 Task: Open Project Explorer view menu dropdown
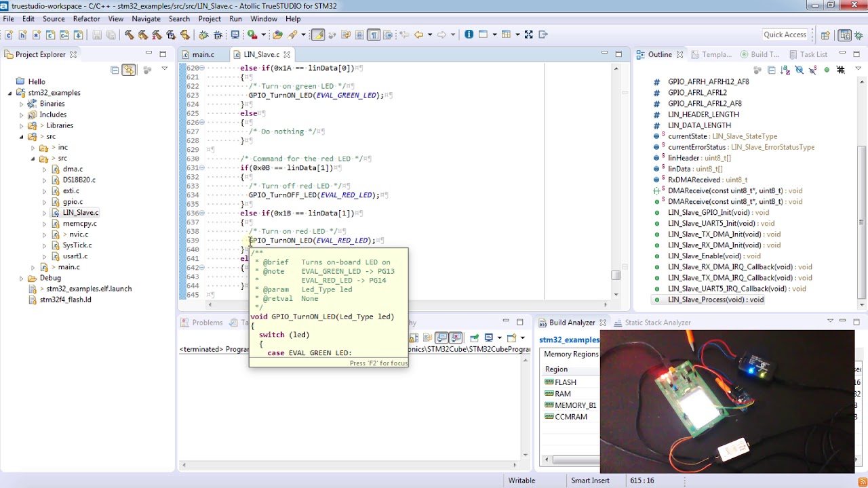click(164, 69)
